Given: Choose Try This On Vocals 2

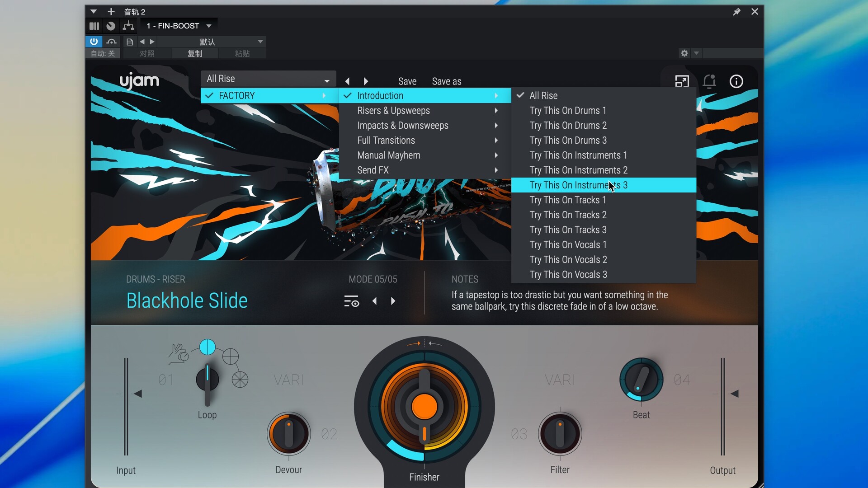Looking at the screenshot, I should click(604, 259).
